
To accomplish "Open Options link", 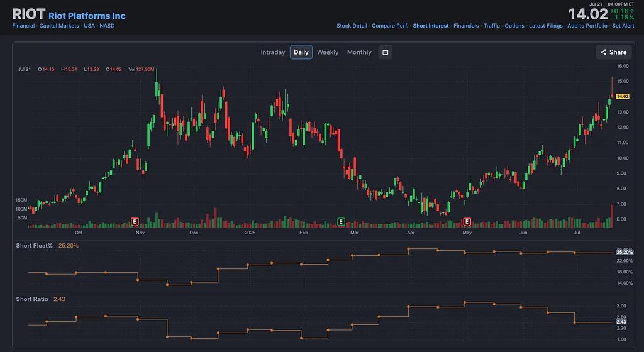I will pos(514,25).
